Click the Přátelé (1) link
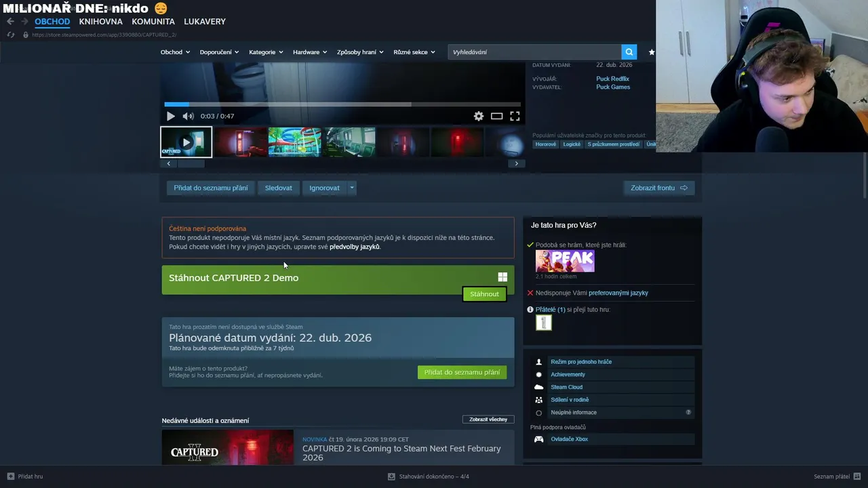The image size is (868, 488). (550, 310)
